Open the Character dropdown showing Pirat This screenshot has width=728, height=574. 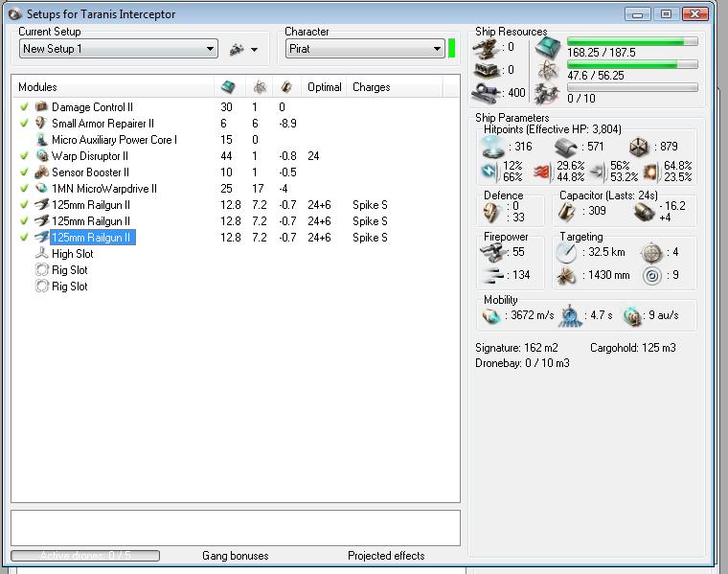click(364, 49)
